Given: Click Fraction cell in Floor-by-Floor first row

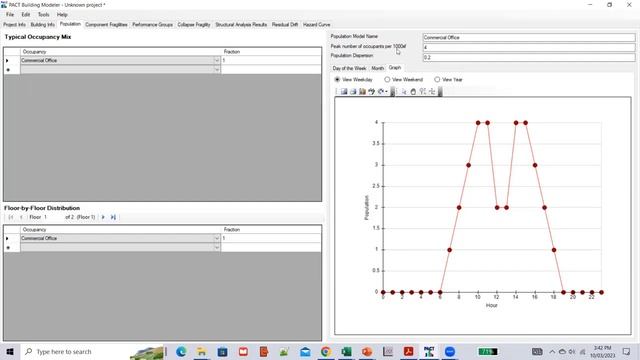Looking at the screenshot, I should pyautogui.click(x=271, y=238).
